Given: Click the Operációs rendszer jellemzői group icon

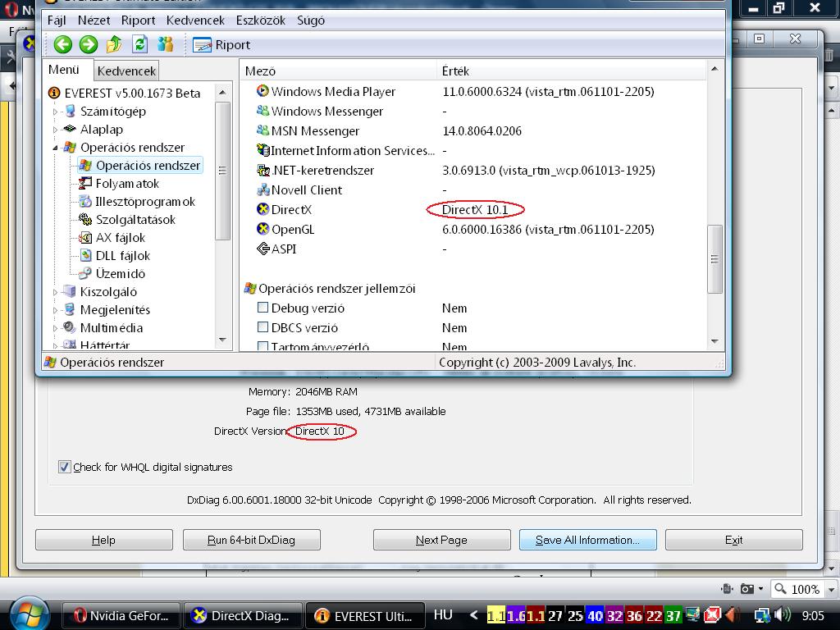Looking at the screenshot, I should [x=250, y=288].
